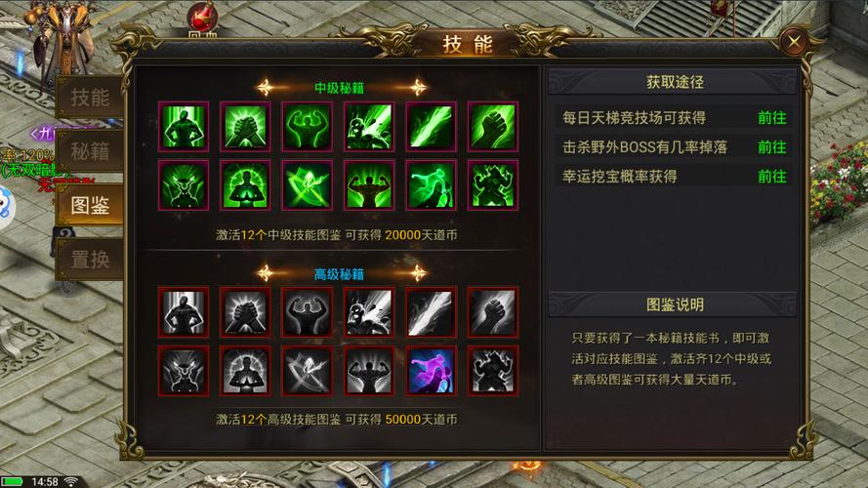Close the 技能 skill window
Screen dimensions: 868x488
tap(794, 42)
